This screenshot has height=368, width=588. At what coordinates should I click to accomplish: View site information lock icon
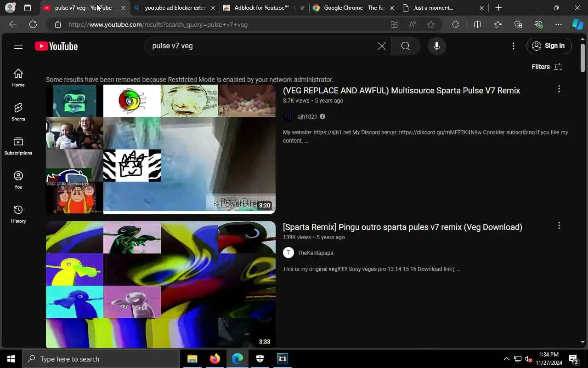tap(57, 24)
